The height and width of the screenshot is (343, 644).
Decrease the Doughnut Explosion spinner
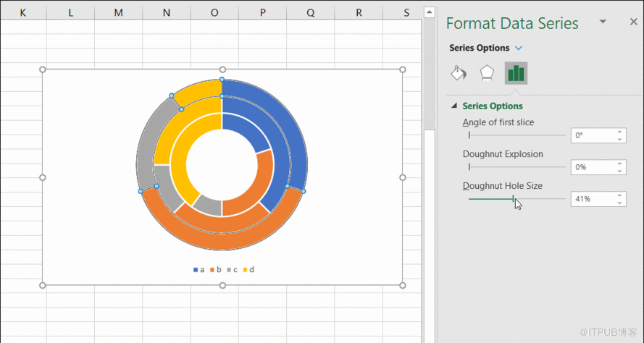620,171
